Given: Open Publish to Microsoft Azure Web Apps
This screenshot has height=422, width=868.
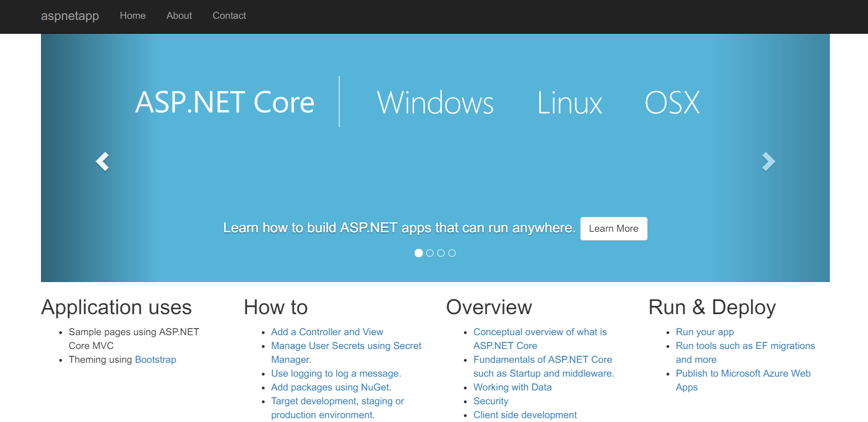Looking at the screenshot, I should point(743,380).
